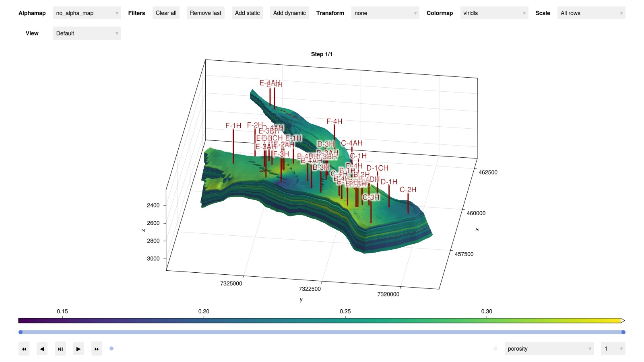Screen dimensions: 644x362
Task: Click the right handle of range slider
Action: click(623, 332)
